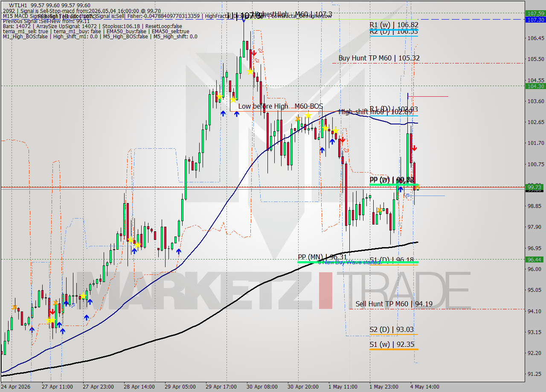Click the 29 Apr 17:00 time axis label
Screen dimensions: 546x392
pyautogui.click(x=221, y=387)
